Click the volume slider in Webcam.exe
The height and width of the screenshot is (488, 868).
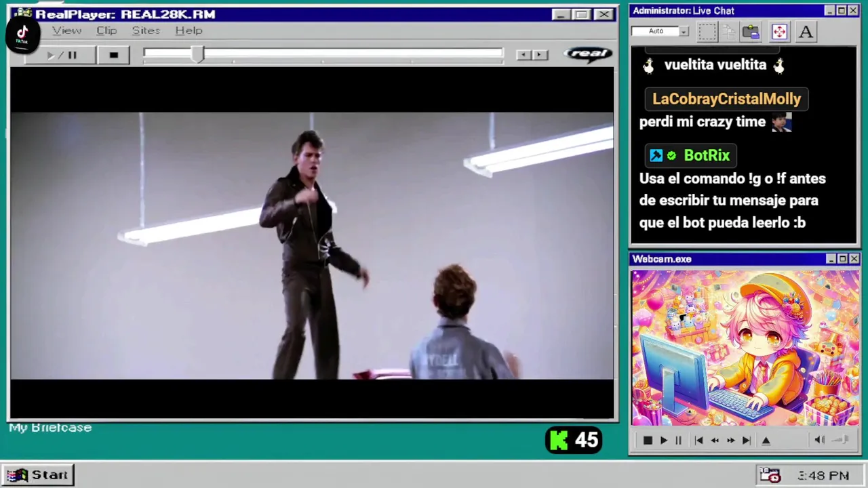[x=841, y=441]
